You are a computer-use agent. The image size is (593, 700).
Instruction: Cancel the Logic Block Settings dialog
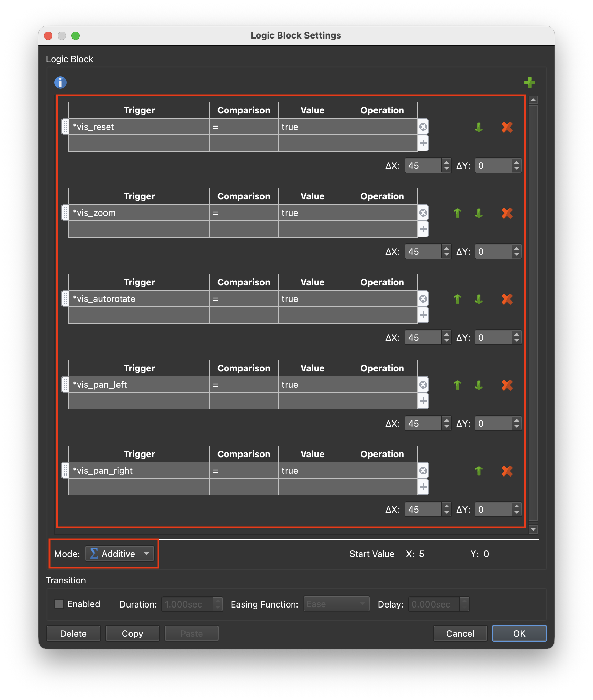[x=460, y=633]
